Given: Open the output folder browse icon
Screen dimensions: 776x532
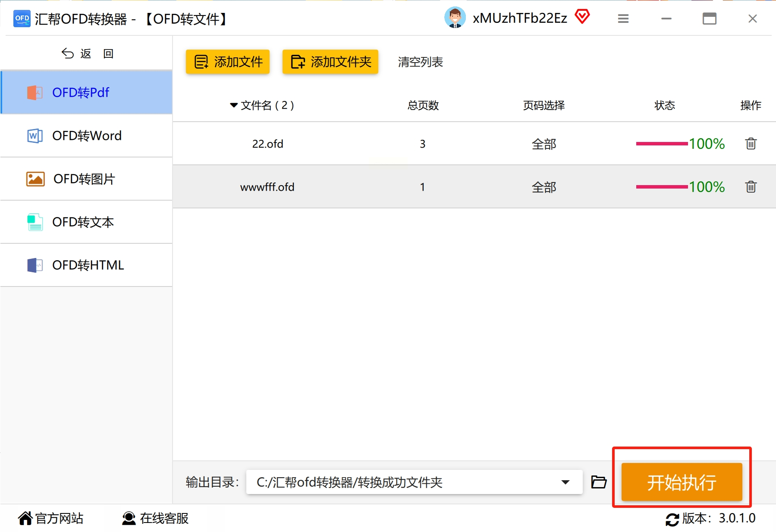Looking at the screenshot, I should (x=598, y=482).
